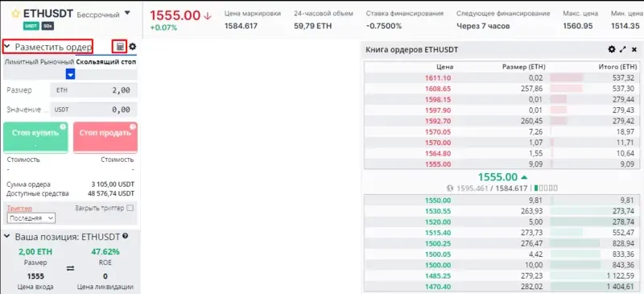Click size value 257,86 in order book
Image resolution: width=644 pixels, height=294 pixels.
pyautogui.click(x=532, y=89)
